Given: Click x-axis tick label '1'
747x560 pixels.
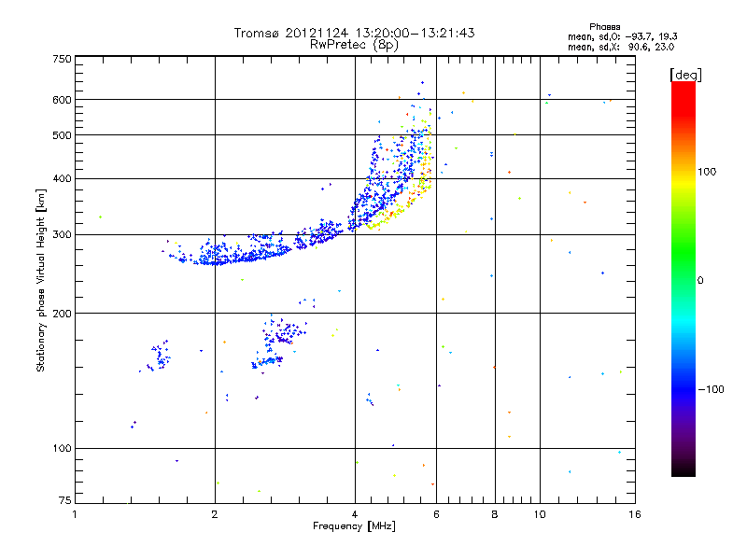Looking at the screenshot, I should 75,514.
